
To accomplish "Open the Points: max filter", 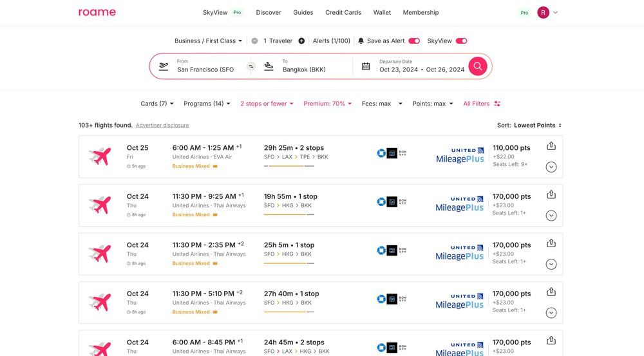I will pos(433,104).
